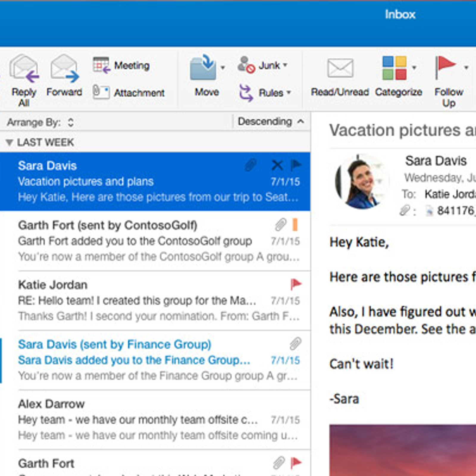Viewport: 476px width, 476px height.
Task: Click the Follow Up red flag icon
Action: pos(445,68)
